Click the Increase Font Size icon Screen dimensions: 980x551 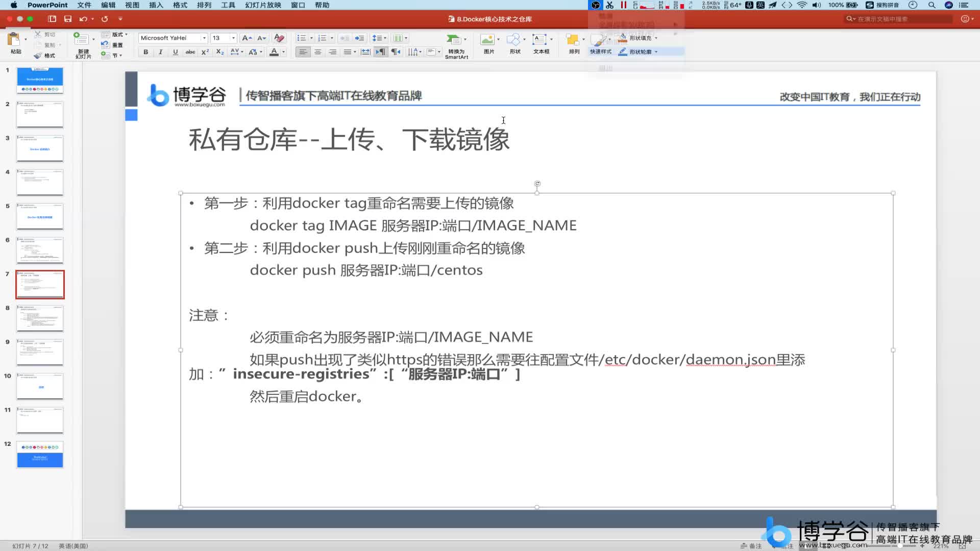coord(247,38)
